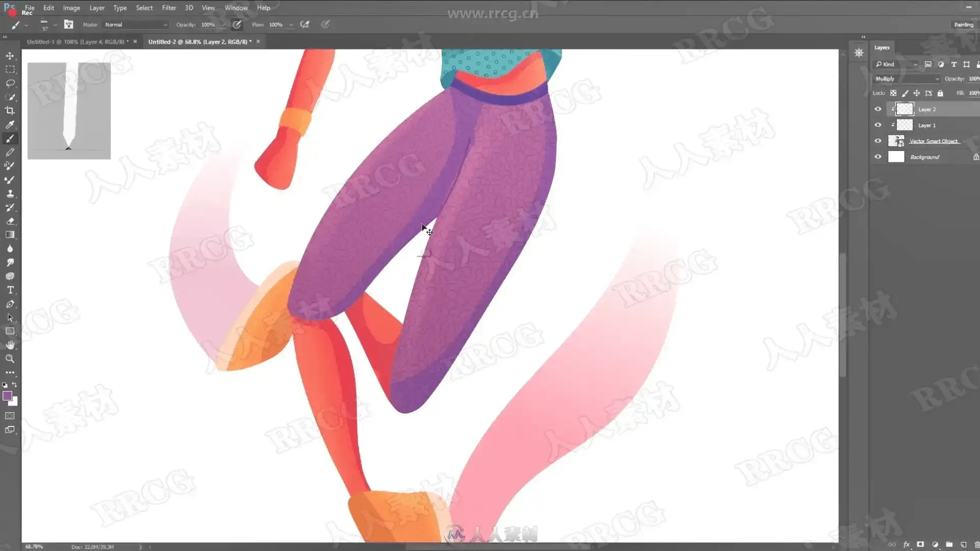980x551 pixels.
Task: Open the Select menu
Action: pos(144,8)
